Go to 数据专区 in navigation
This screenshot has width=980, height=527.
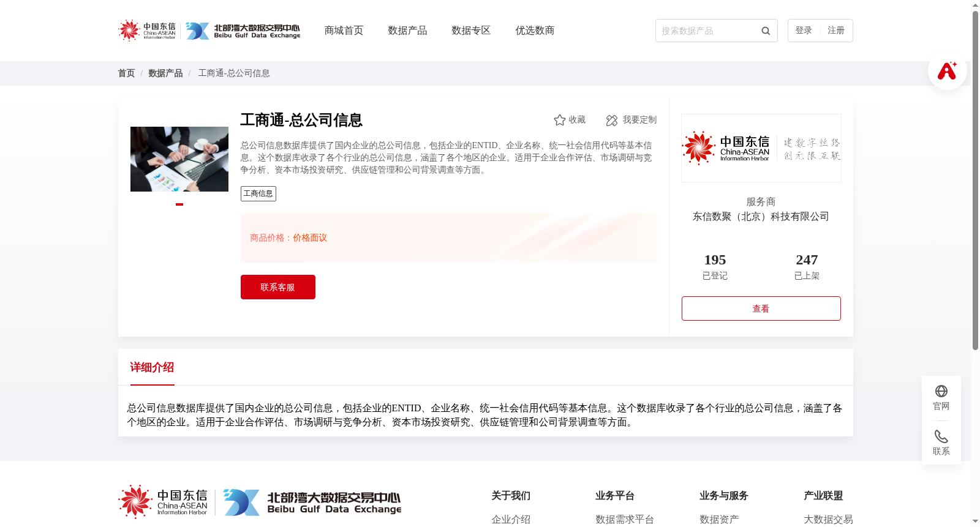pyautogui.click(x=471, y=31)
